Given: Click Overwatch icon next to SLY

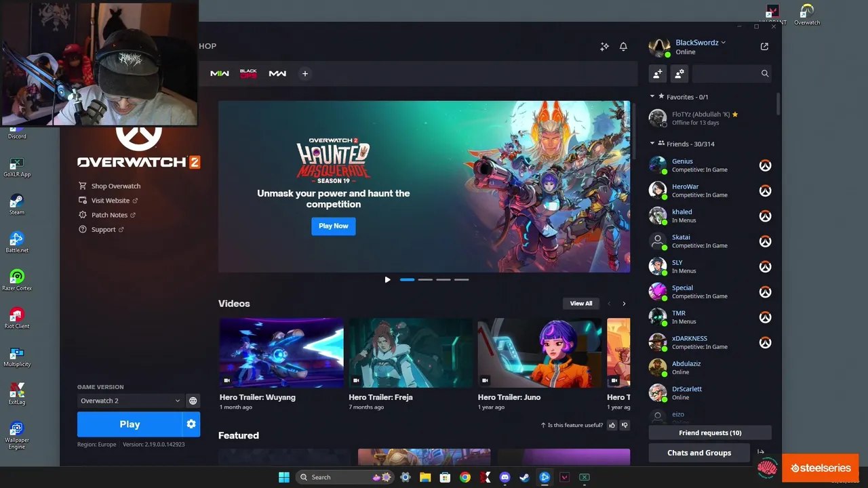Looking at the screenshot, I should coord(765,266).
